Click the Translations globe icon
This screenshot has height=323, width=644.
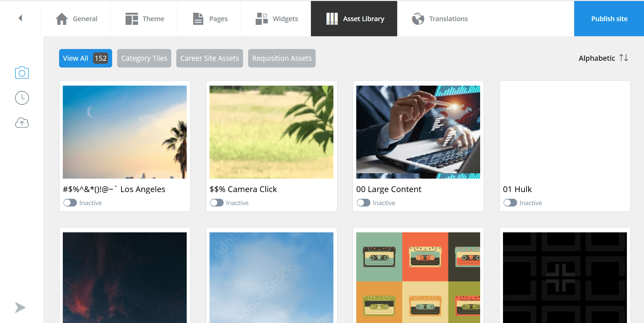[x=418, y=19]
